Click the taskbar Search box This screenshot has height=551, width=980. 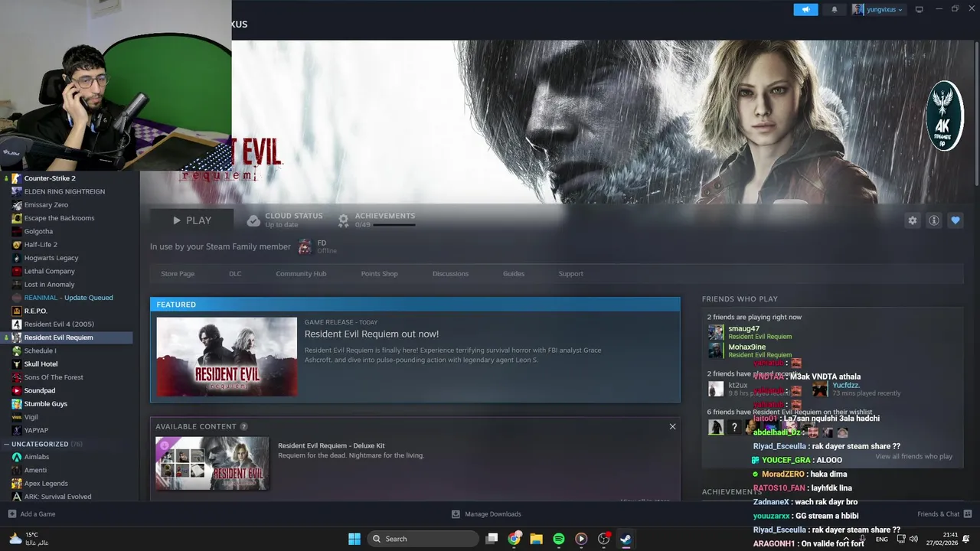tap(423, 539)
